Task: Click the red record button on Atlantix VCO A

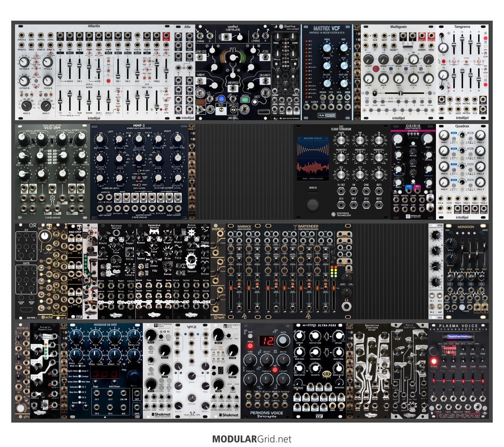Action: [108, 81]
